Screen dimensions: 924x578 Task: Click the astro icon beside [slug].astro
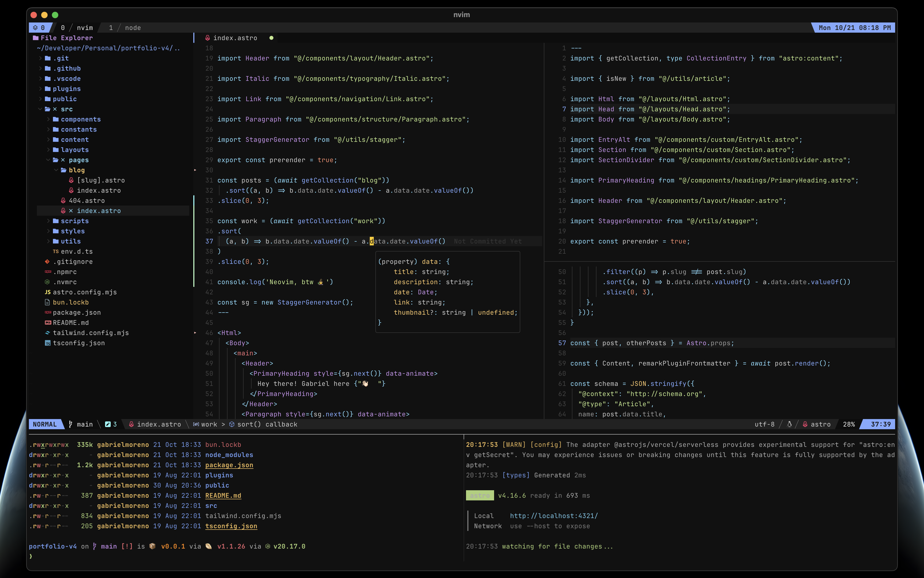point(71,180)
